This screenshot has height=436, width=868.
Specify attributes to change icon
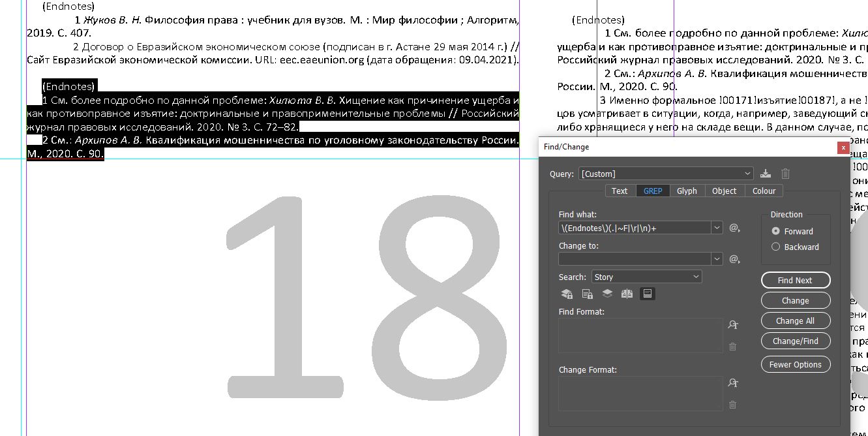[733, 383]
